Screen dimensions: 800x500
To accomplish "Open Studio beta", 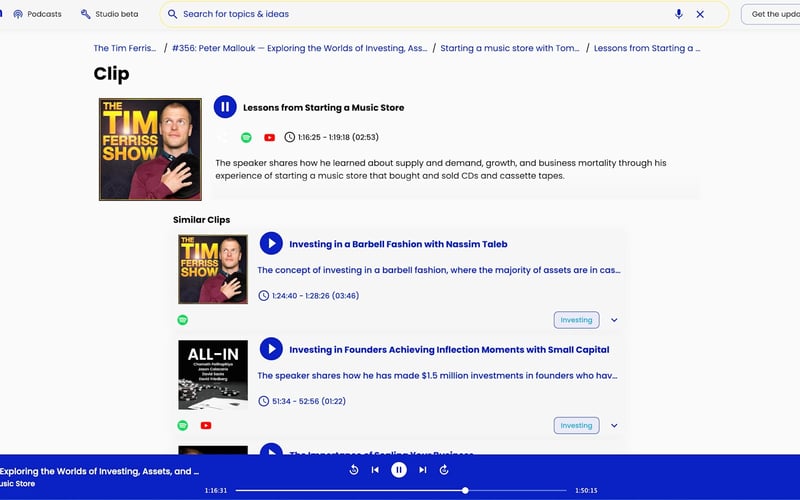I will (x=110, y=14).
